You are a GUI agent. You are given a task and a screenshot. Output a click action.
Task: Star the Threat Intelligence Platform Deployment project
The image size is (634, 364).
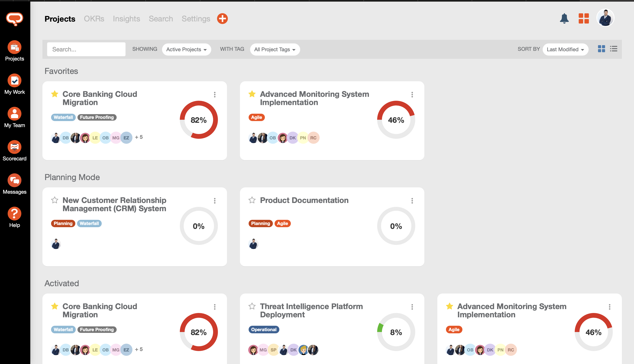pyautogui.click(x=252, y=306)
